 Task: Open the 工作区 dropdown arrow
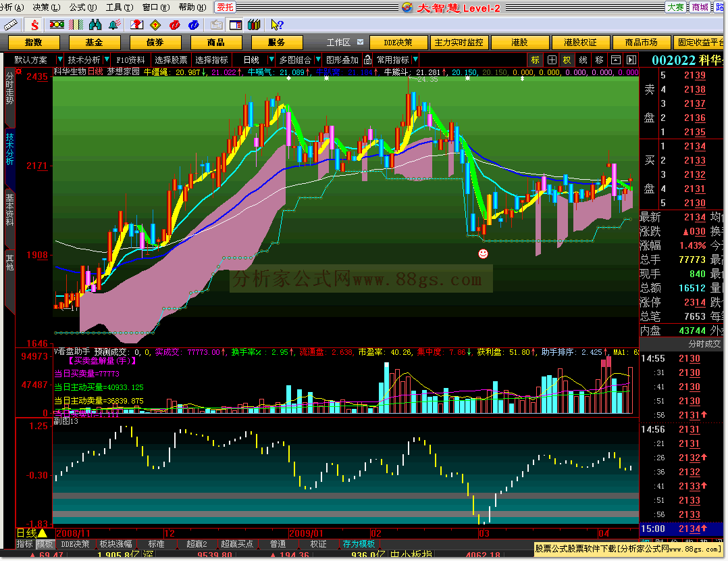tap(361, 43)
